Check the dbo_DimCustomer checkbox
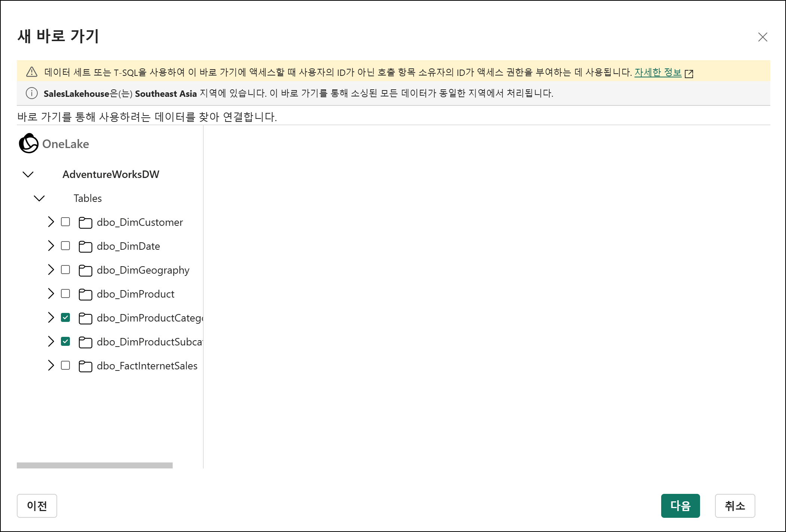 tap(65, 222)
